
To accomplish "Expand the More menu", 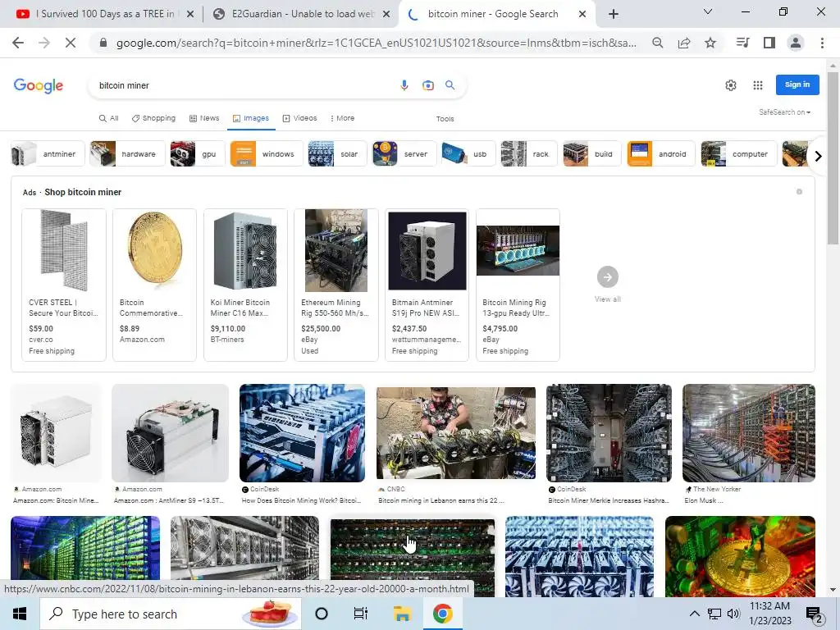I will (x=342, y=118).
